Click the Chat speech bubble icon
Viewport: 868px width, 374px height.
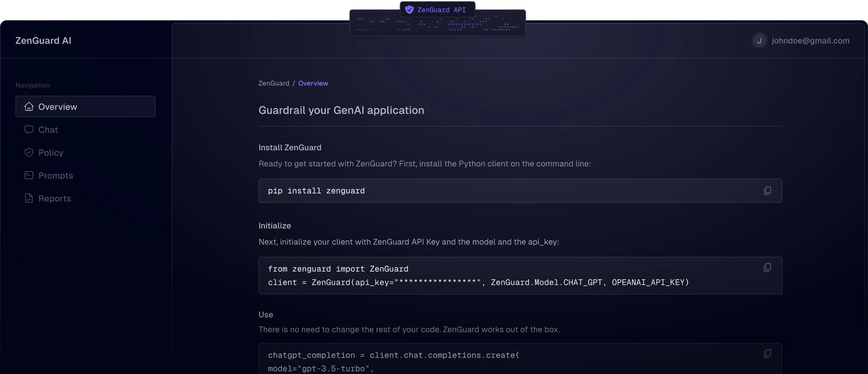pyautogui.click(x=29, y=130)
